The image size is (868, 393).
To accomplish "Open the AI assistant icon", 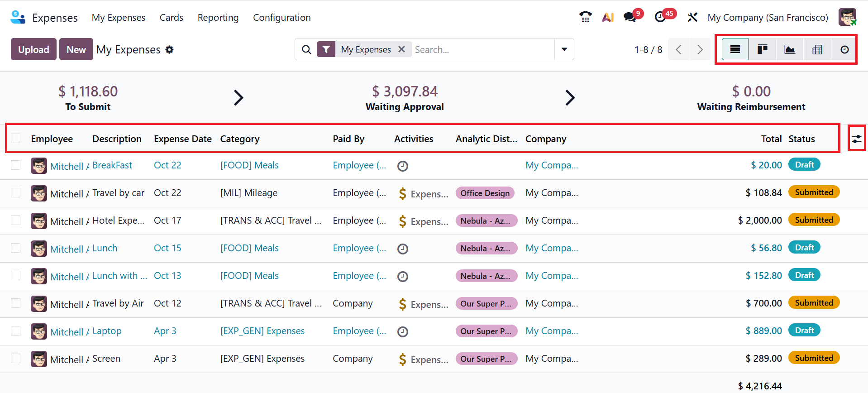I will 608,17.
